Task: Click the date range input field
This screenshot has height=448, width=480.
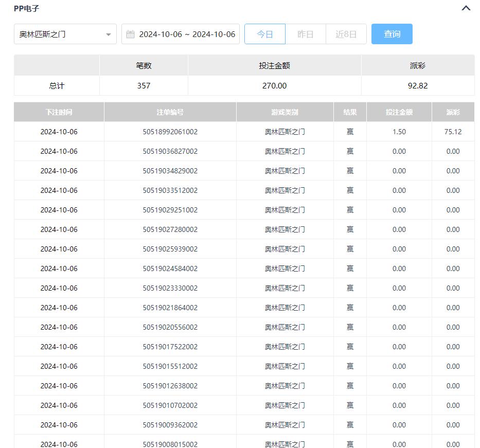Action: 187,34
